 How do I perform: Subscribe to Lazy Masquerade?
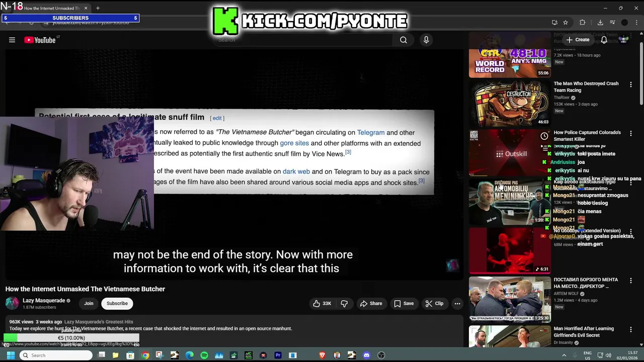(x=117, y=304)
